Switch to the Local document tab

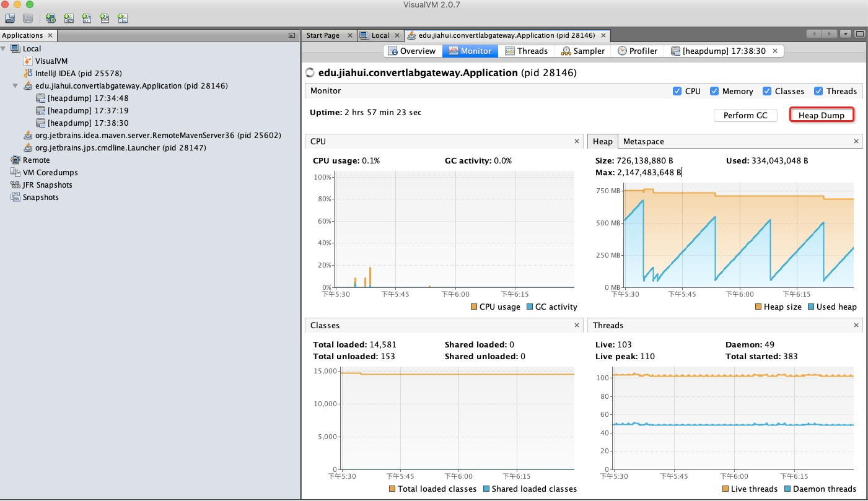tap(380, 35)
